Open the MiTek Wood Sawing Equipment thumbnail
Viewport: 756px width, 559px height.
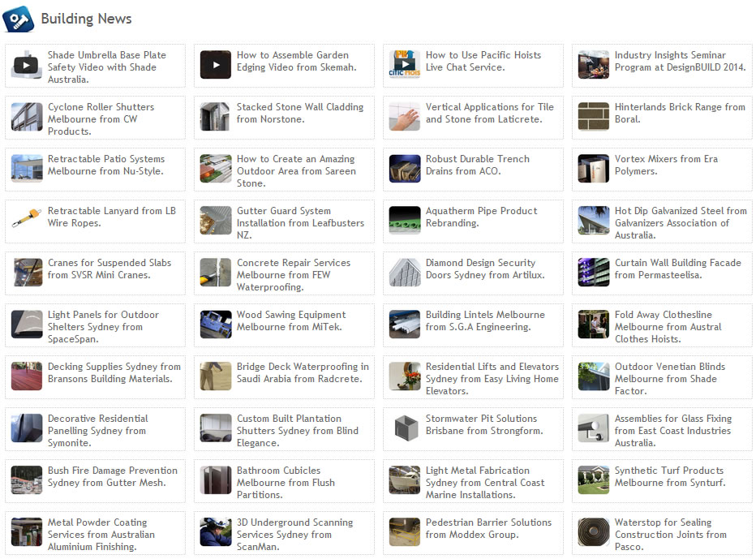coord(216,324)
